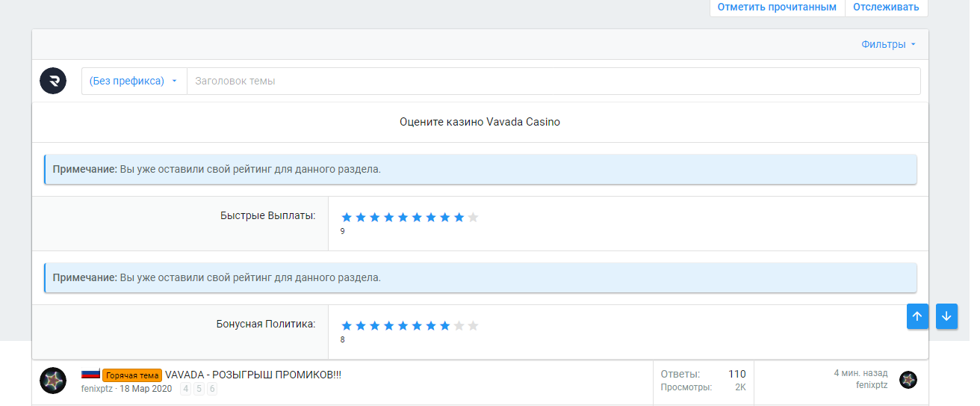This screenshot has width=980, height=406.
Task: Select the ninth star in Быстрые Выплаты rating
Action: 459,218
